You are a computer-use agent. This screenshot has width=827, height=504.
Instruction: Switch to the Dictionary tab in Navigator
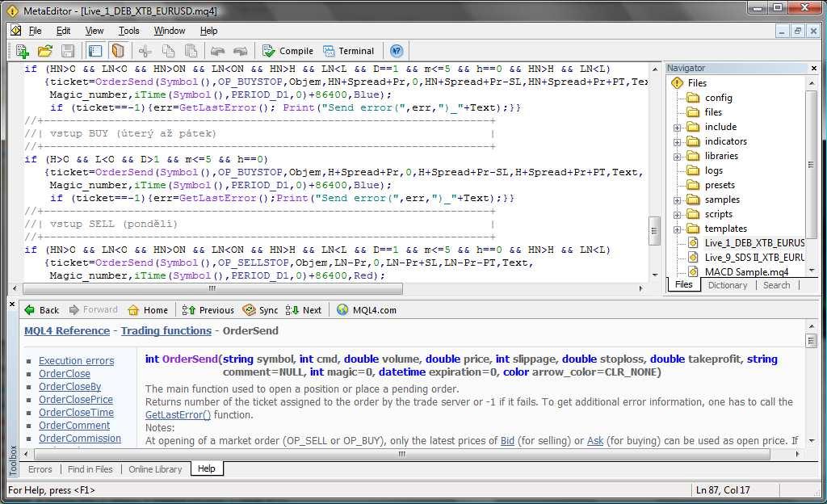click(x=728, y=285)
